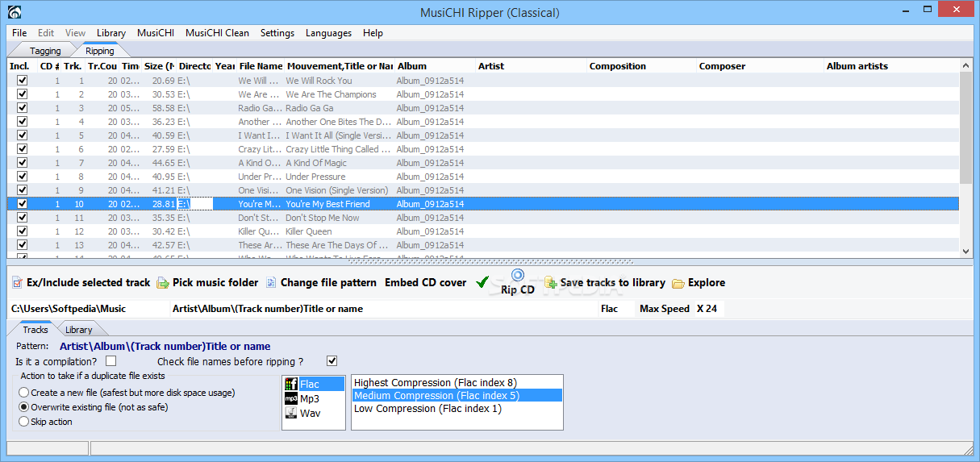Select the Mp3 format icon
980x462 pixels.
coord(291,398)
